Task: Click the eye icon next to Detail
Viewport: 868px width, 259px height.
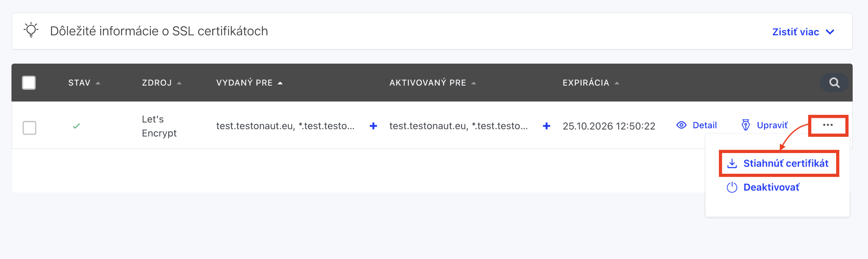Action: 681,125
